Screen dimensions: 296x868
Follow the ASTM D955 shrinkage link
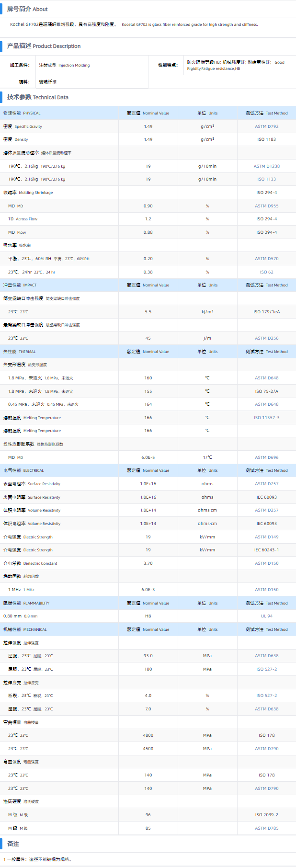click(266, 206)
